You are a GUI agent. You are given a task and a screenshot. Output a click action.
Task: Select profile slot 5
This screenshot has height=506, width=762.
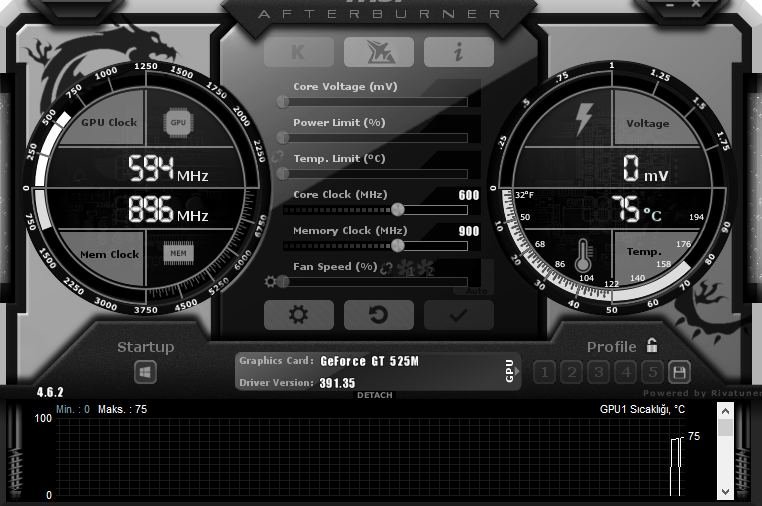click(x=653, y=373)
